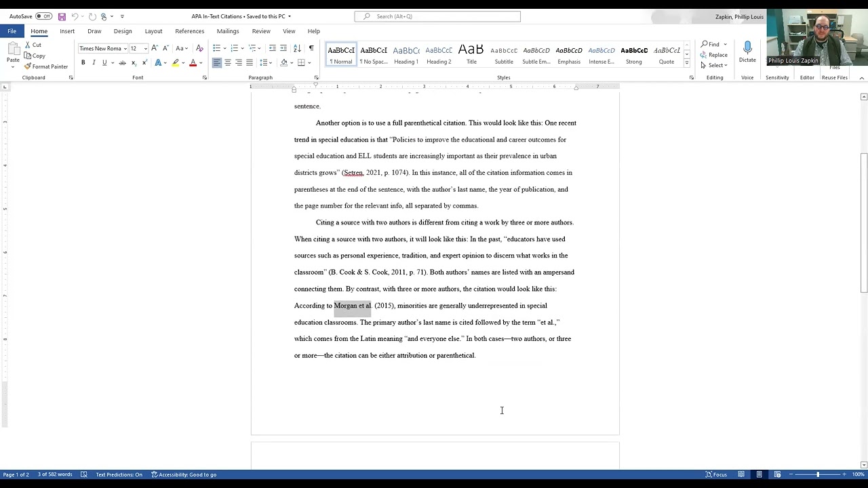Viewport: 868px width, 488px height.
Task: Expand bullet list options
Action: click(x=224, y=48)
